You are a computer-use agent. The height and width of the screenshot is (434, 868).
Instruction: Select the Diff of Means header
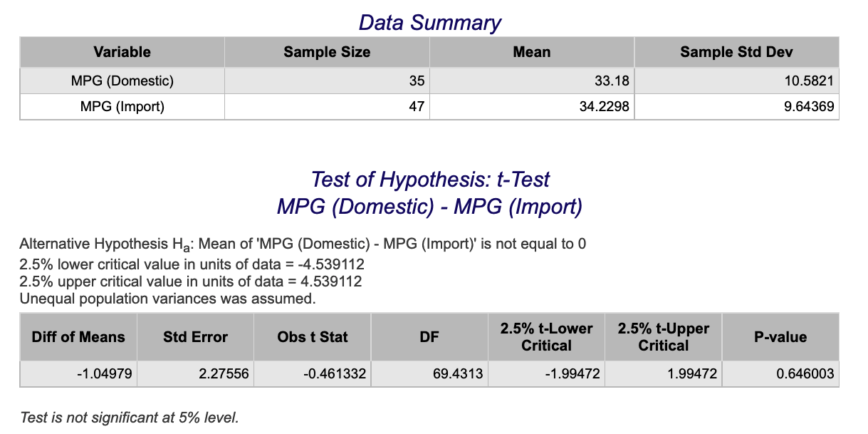click(78, 337)
